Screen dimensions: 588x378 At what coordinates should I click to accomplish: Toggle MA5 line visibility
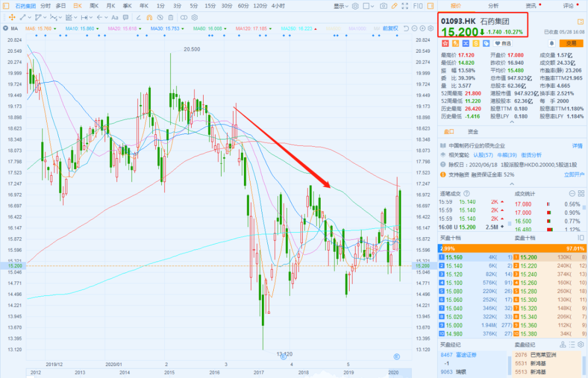(41, 28)
